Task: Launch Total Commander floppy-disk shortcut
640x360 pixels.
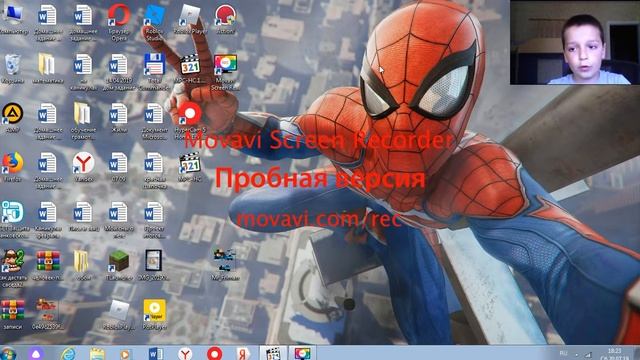Action: [x=154, y=71]
